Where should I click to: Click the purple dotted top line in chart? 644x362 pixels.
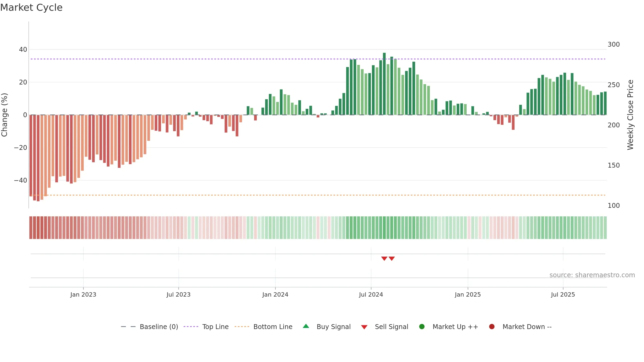[x=318, y=59]
